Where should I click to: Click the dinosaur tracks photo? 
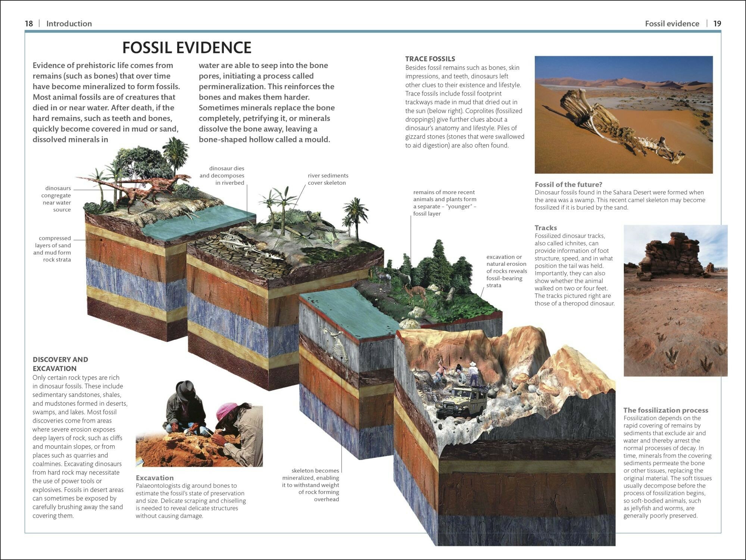(x=675, y=301)
